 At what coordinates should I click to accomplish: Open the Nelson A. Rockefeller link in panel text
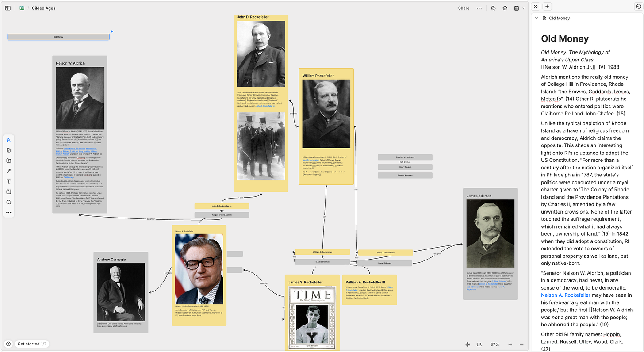566,295
